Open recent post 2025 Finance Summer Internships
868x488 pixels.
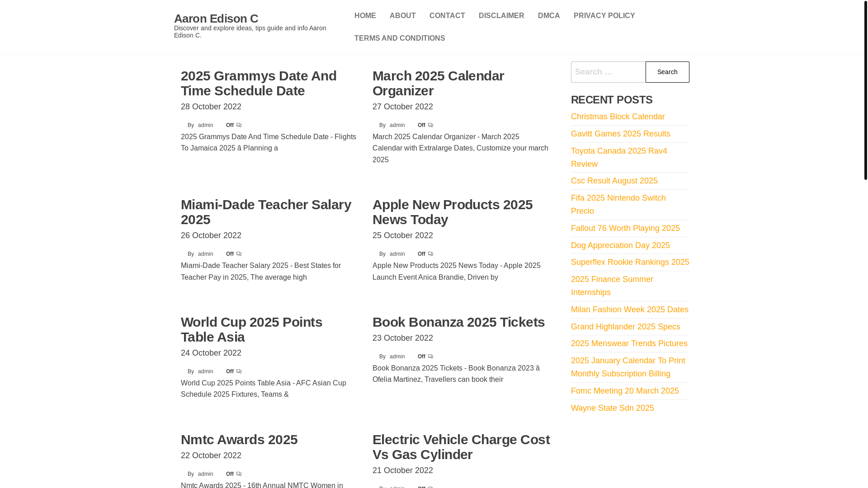pos(612,286)
